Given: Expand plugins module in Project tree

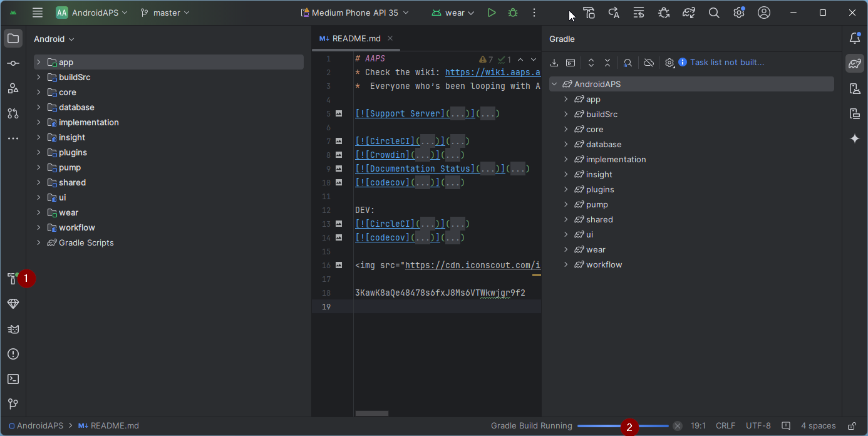Looking at the screenshot, I should pos(39,152).
